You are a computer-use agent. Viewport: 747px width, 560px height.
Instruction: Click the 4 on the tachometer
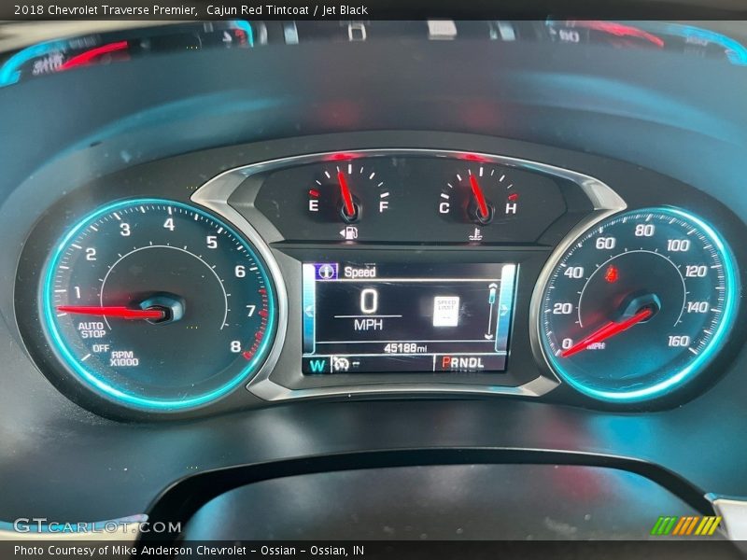point(169,224)
